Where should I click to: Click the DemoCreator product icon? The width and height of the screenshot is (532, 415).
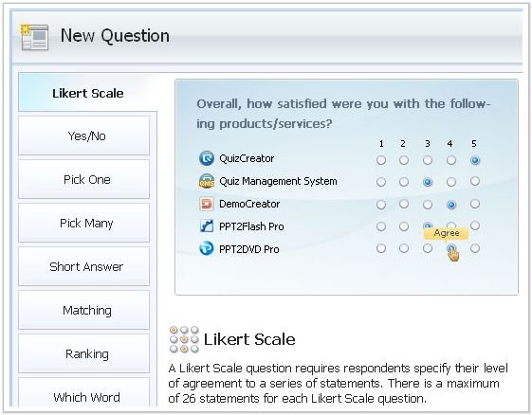coord(207,204)
